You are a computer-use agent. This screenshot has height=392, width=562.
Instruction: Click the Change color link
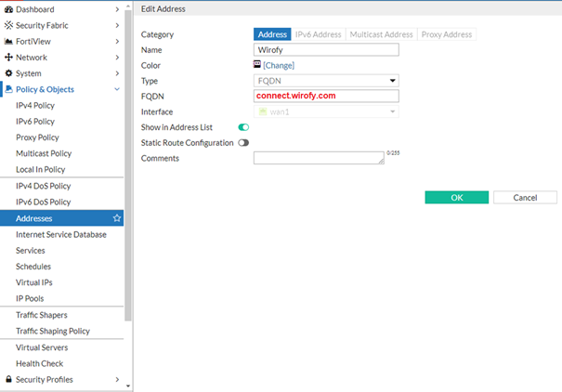pyautogui.click(x=279, y=66)
